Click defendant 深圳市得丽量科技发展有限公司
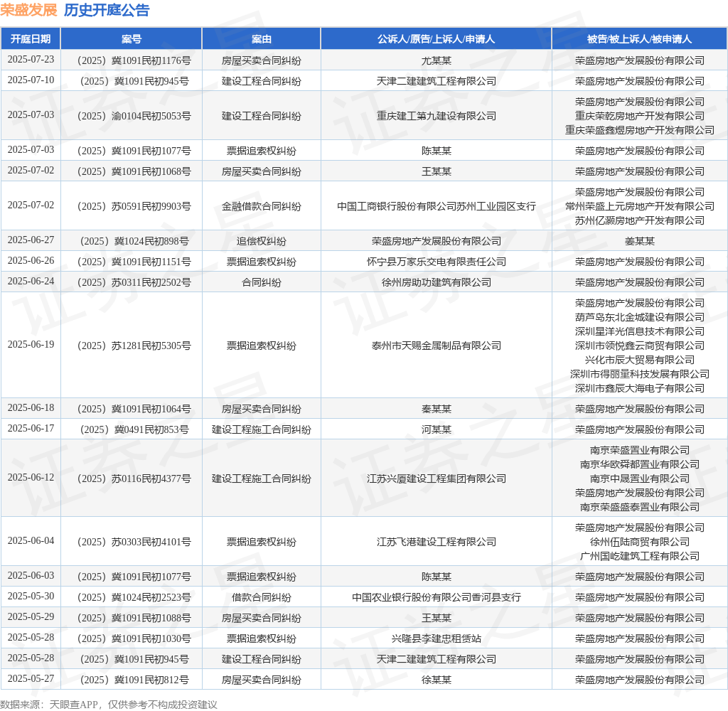The height and width of the screenshot is (711, 728). (x=639, y=374)
